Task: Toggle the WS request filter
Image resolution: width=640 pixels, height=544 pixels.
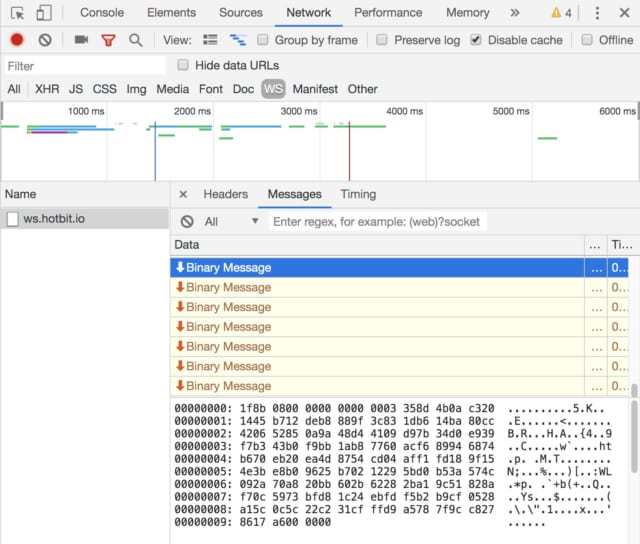Action: click(273, 89)
